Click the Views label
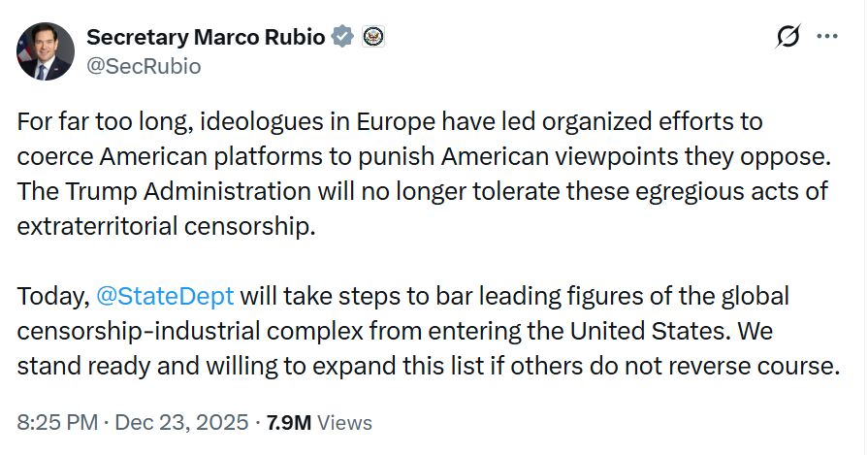 tap(345, 423)
